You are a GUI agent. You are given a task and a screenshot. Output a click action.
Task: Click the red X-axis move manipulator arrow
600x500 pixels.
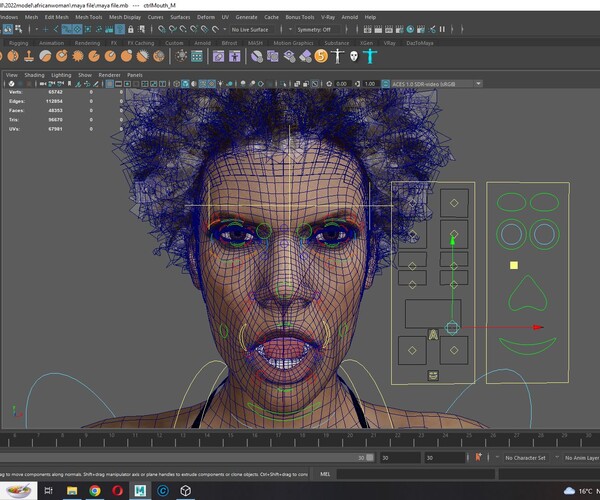coord(538,327)
